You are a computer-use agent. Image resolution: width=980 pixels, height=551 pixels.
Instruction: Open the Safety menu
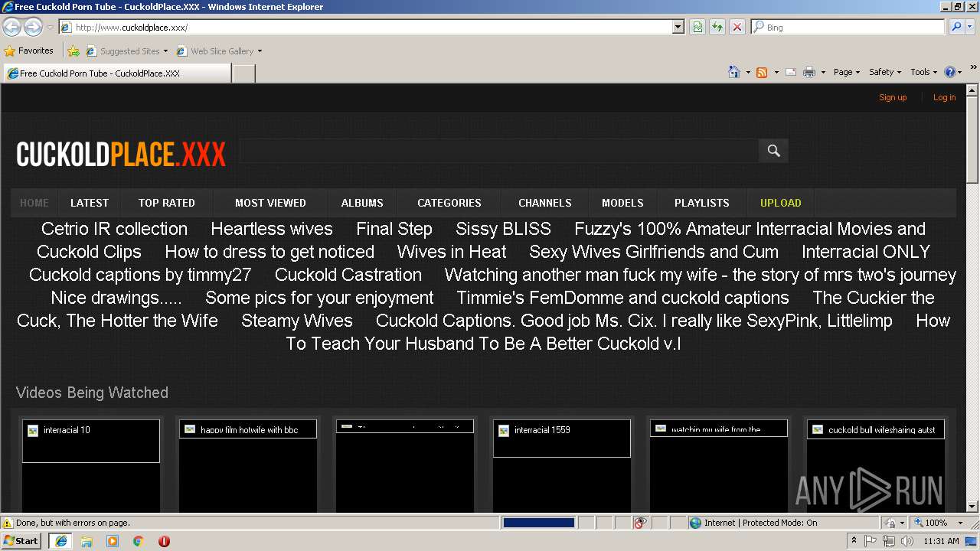(884, 72)
